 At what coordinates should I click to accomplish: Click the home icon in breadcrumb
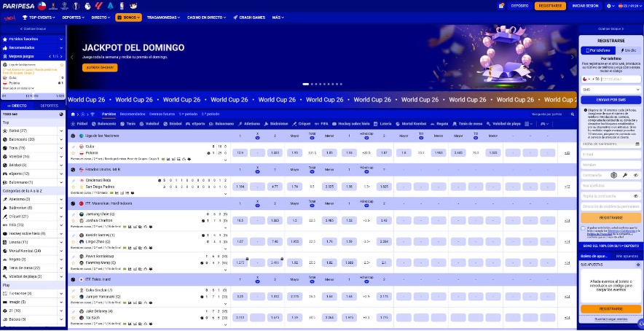click(x=73, y=114)
